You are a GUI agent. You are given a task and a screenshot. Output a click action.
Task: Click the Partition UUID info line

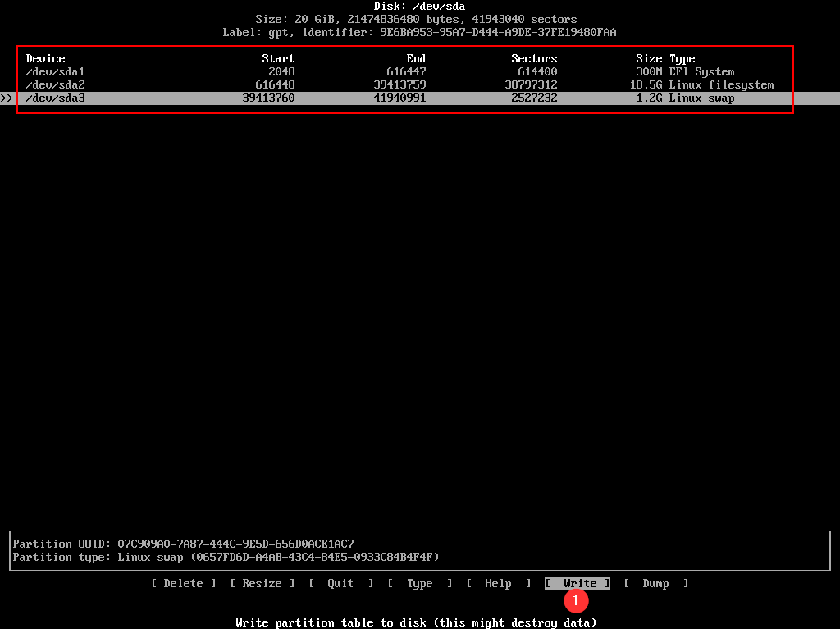pos(182,544)
